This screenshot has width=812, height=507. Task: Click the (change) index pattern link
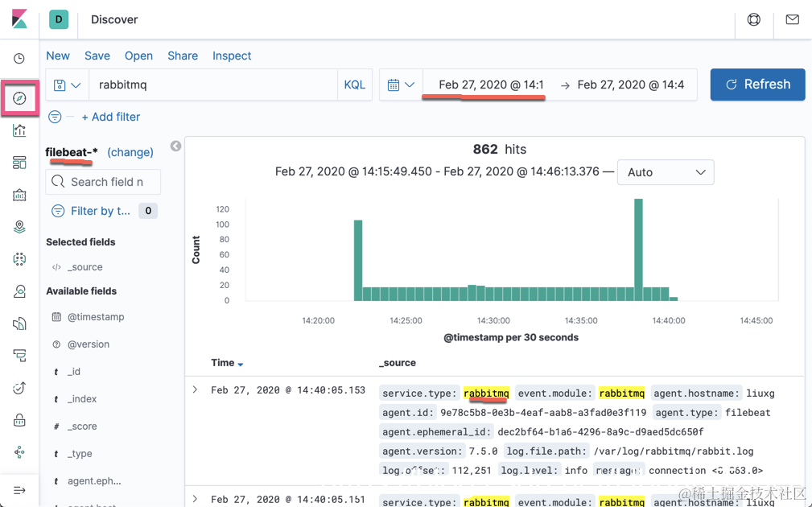pyautogui.click(x=130, y=152)
